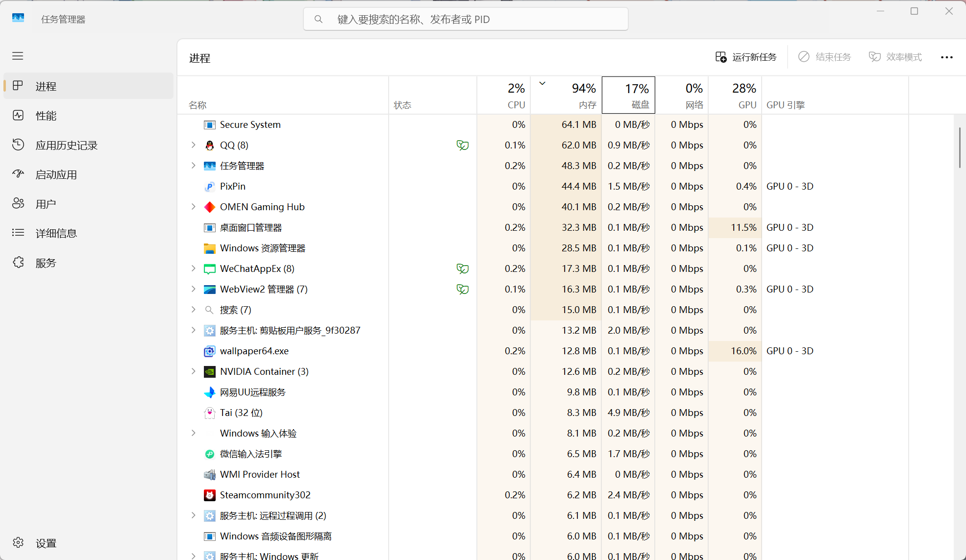Screen dimensions: 966x560
Task: Expand the WeChatAppEx (8) group
Action: pos(194,268)
